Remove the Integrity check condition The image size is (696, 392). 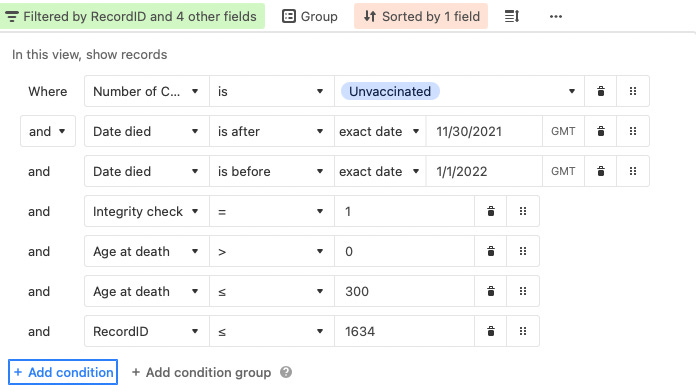click(490, 211)
